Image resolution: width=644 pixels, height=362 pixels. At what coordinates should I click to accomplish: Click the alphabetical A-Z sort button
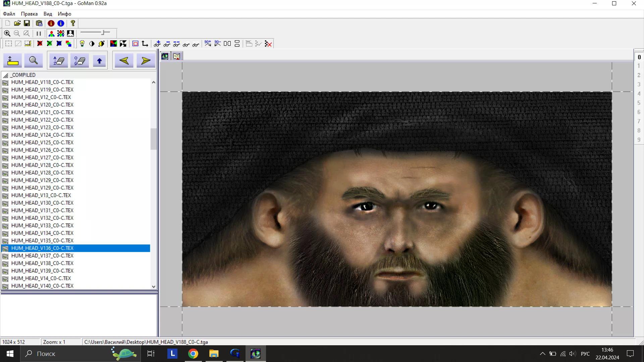[59, 61]
